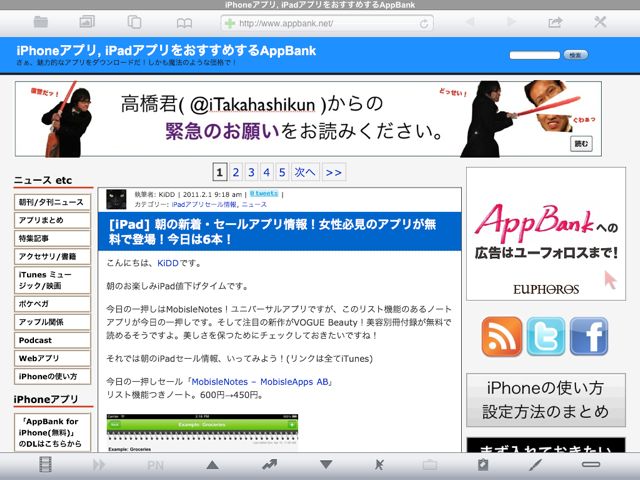The width and height of the screenshot is (640, 480).
Task: Open iPhoneの使い方 設定方法のまとめ banner
Action: tap(546, 400)
